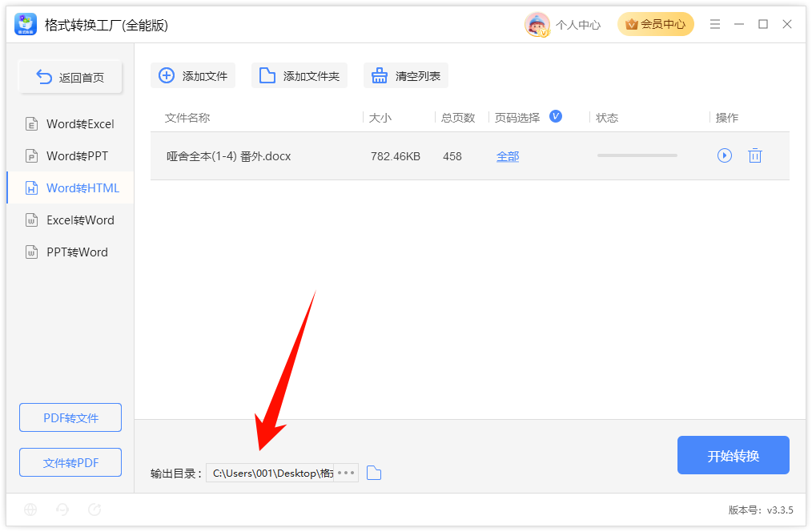Click the 页码选择 column header
This screenshot has width=812, height=532.
tap(517, 118)
